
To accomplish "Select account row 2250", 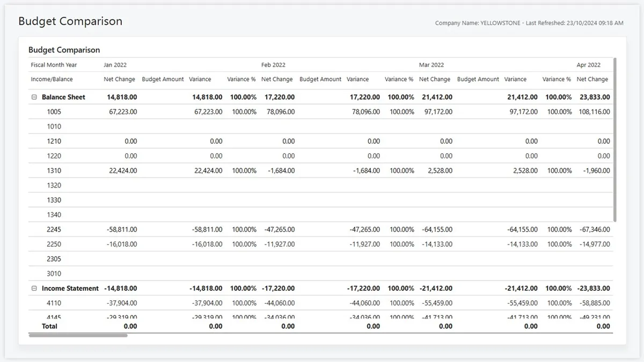I will click(x=53, y=244).
